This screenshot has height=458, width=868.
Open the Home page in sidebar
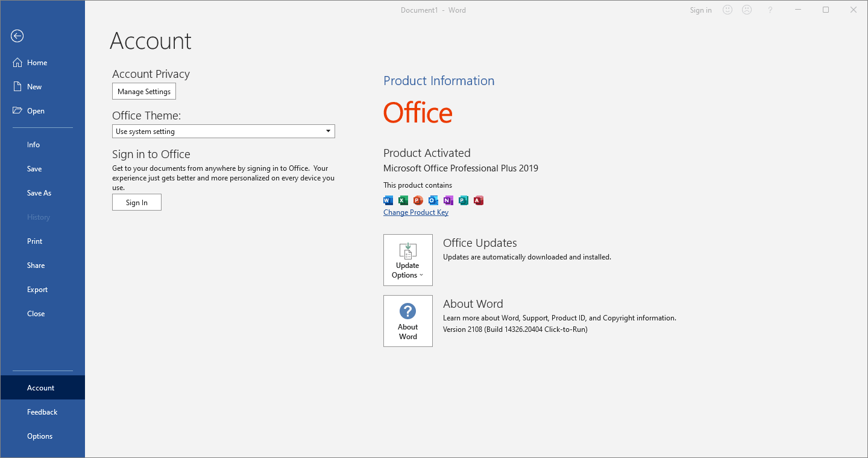(37, 63)
